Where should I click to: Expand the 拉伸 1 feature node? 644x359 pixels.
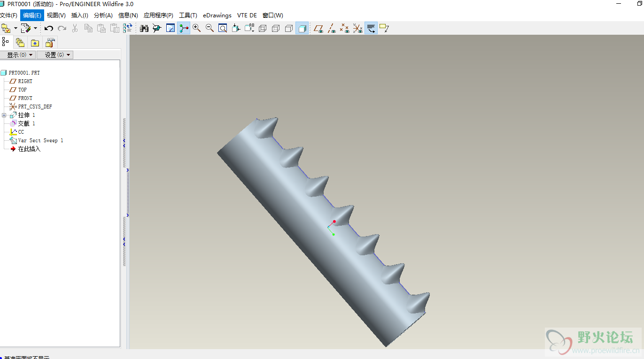[4, 115]
